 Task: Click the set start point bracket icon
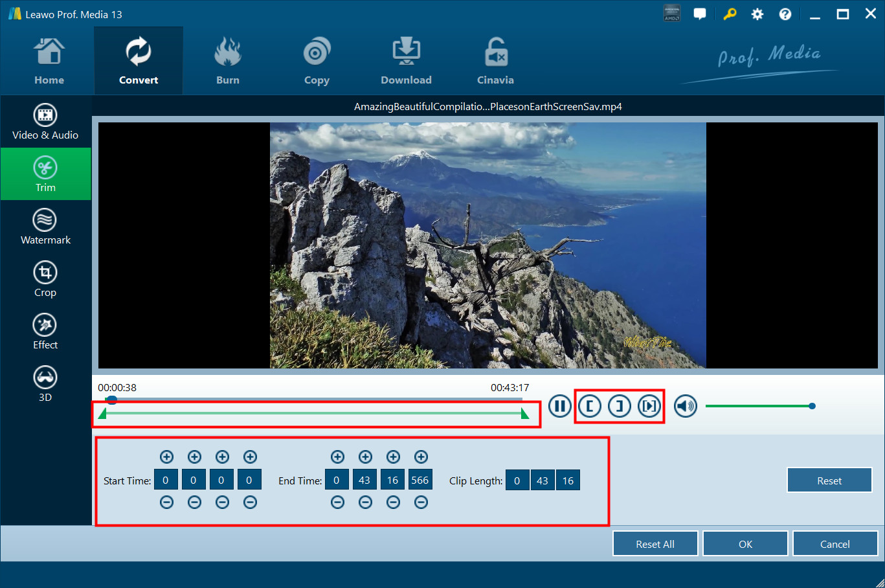(589, 406)
